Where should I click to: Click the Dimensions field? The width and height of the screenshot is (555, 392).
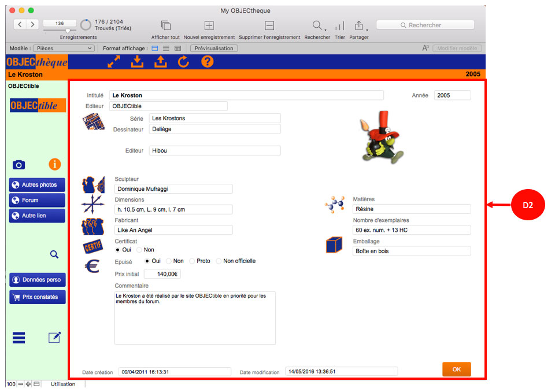coord(173,210)
